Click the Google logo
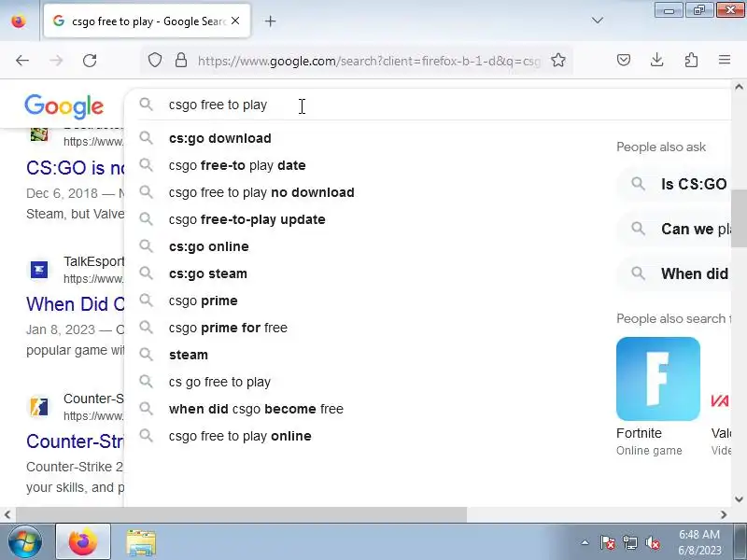 coord(63,105)
